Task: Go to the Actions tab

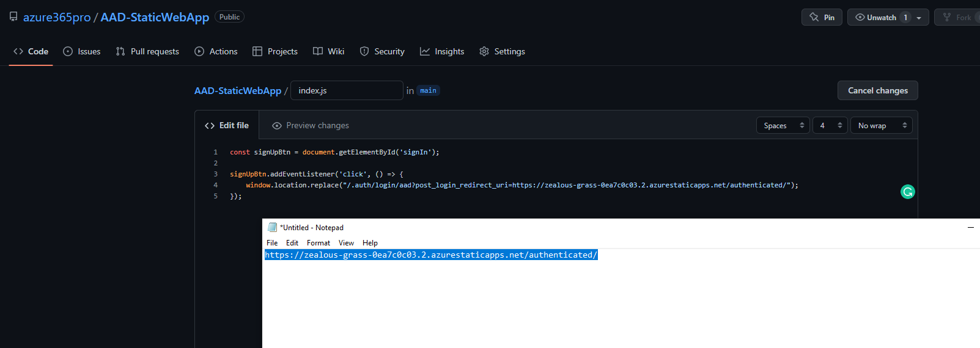Action: (x=216, y=51)
